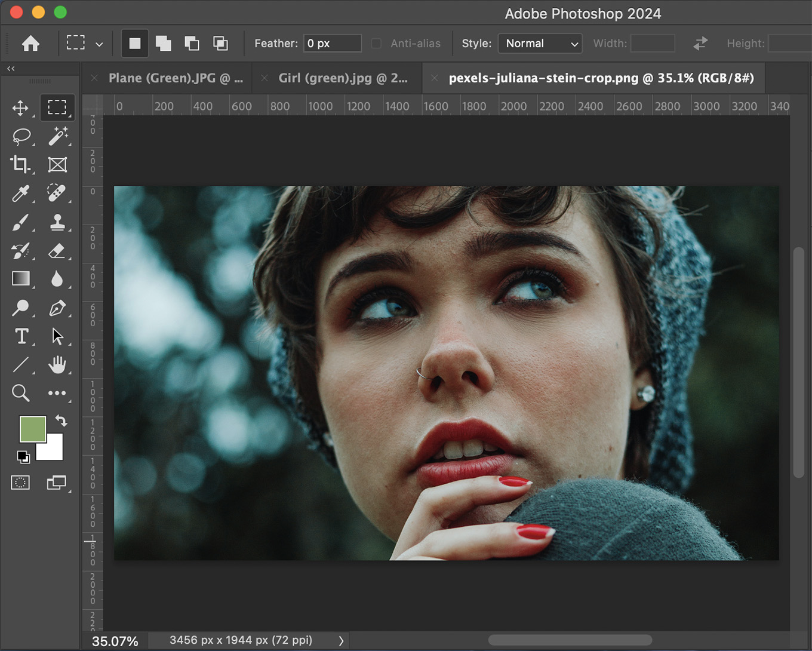Choose the Magic Wand tool
812x651 pixels.
57,136
